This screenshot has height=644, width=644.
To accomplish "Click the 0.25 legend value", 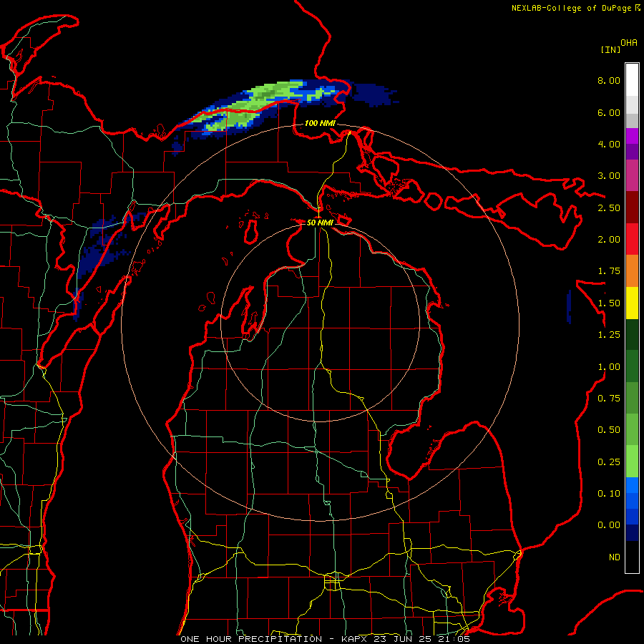I will 609,462.
